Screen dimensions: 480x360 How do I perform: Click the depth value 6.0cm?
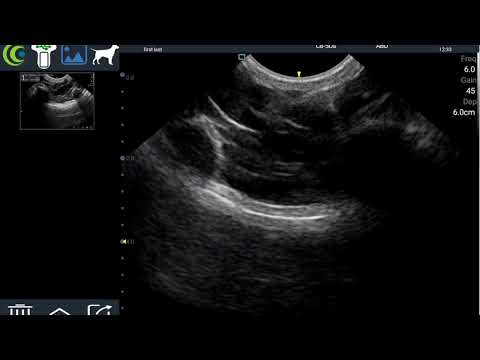[464, 112]
